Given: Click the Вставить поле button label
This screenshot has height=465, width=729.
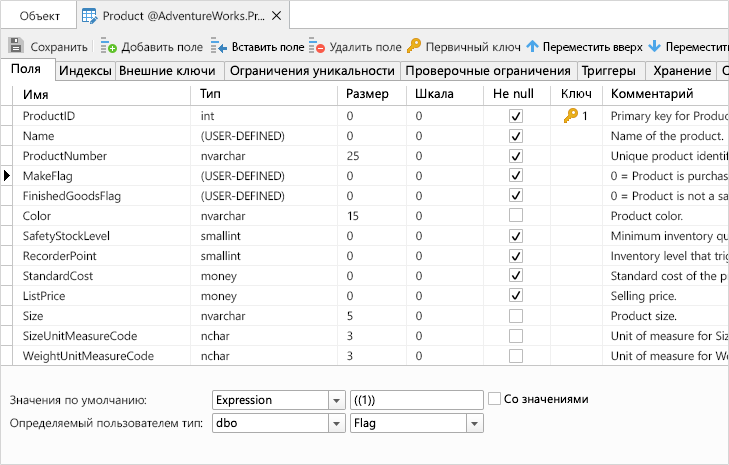Looking at the screenshot, I should coord(268,47).
